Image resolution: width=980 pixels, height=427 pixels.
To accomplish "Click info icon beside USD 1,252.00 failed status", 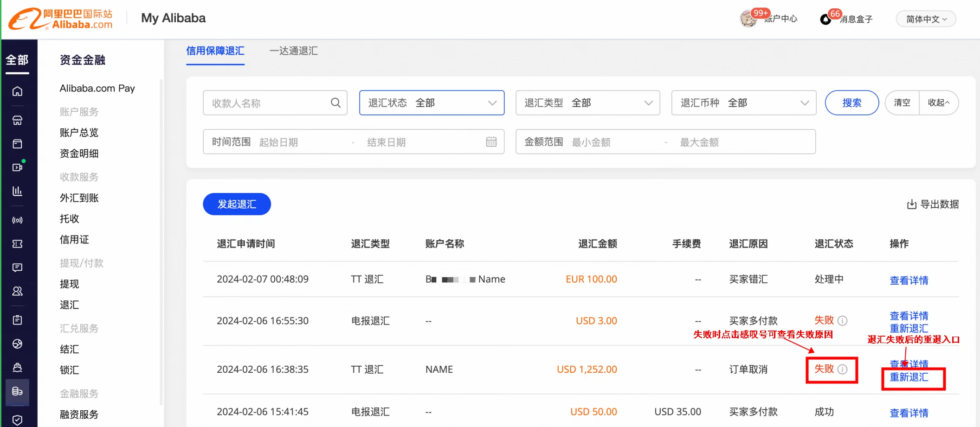I will pos(843,370).
